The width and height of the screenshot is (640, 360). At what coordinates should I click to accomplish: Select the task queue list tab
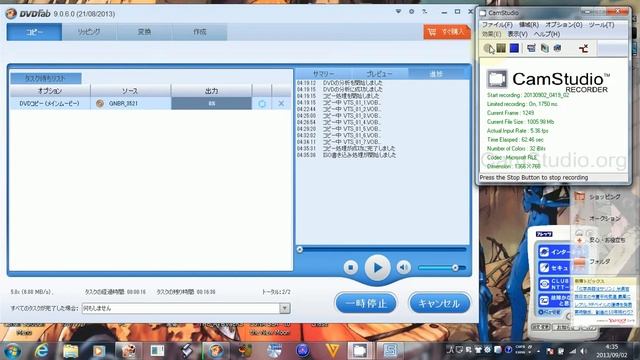pos(46,78)
